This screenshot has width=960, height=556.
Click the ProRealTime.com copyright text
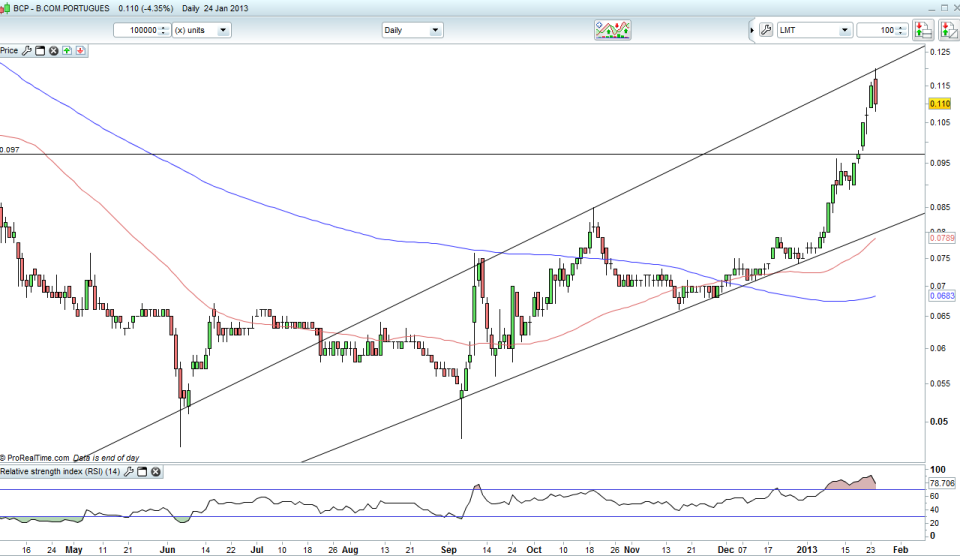[x=35, y=458]
